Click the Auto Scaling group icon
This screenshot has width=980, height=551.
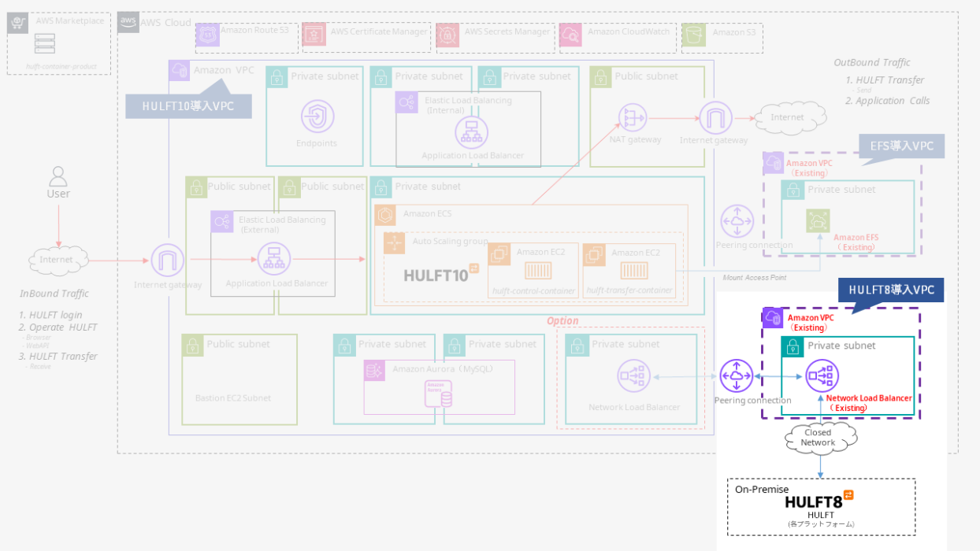[394, 242]
